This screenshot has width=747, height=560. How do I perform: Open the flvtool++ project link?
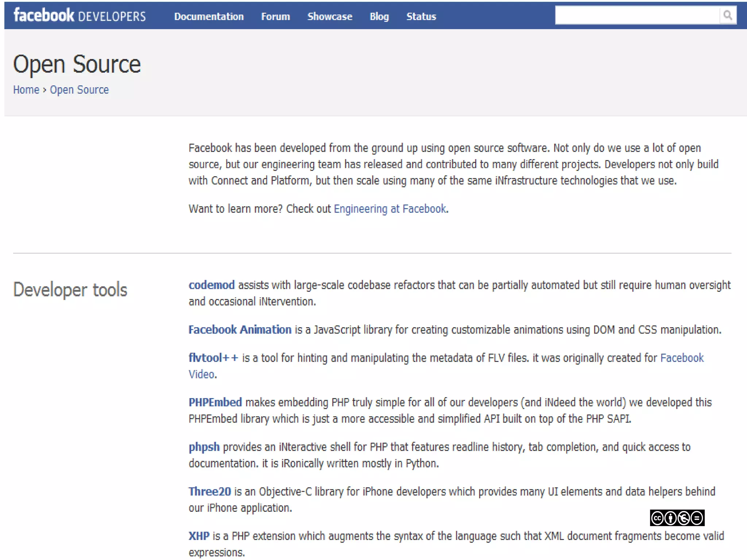213,358
